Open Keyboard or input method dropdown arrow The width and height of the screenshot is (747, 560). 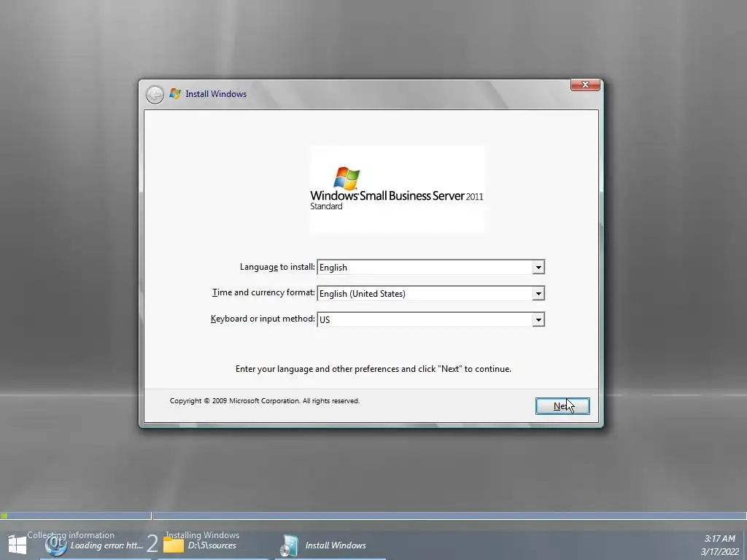pyautogui.click(x=538, y=319)
